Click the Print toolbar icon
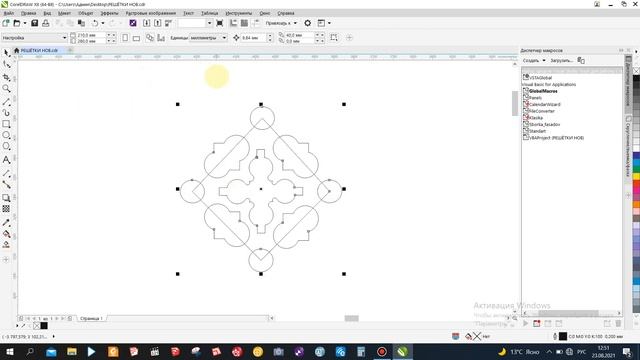Viewport: 640px width, 360px height. pyautogui.click(x=46, y=23)
